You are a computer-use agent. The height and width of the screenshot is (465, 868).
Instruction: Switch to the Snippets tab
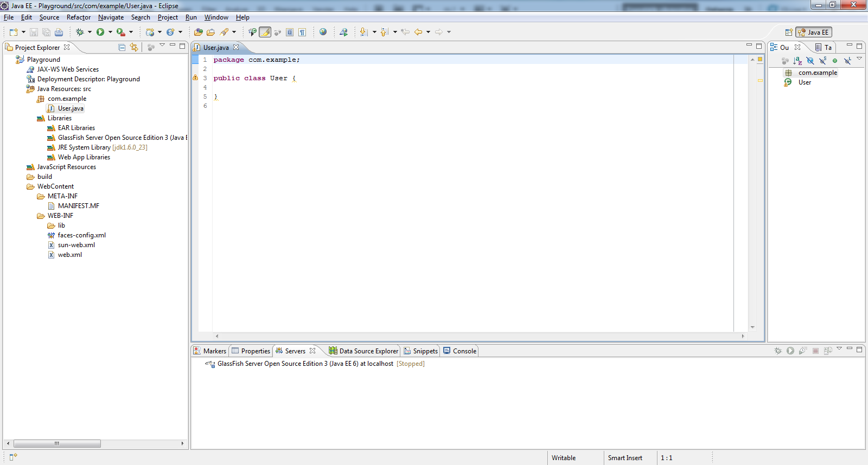click(420, 351)
